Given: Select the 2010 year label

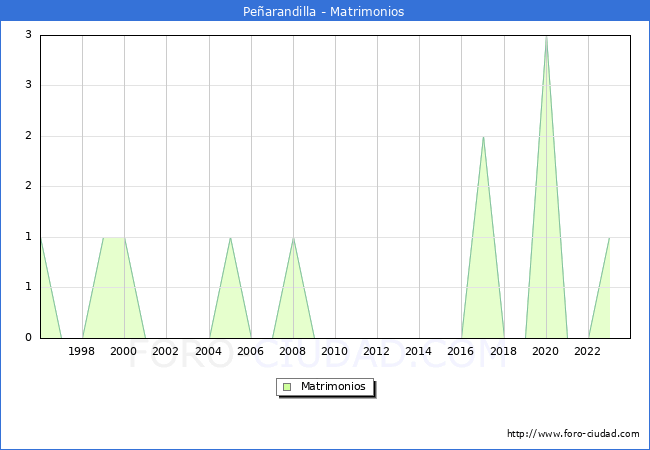Looking at the screenshot, I should click(334, 351).
